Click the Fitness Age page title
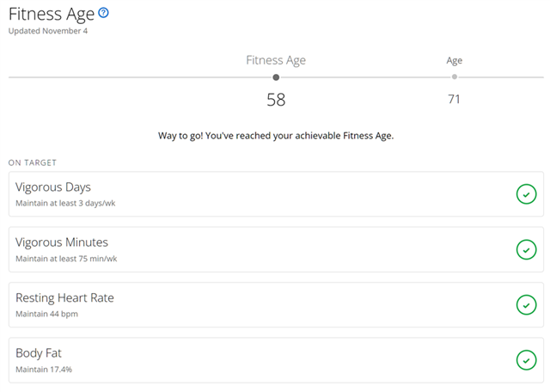The width and height of the screenshot is (550, 392). 52,15
